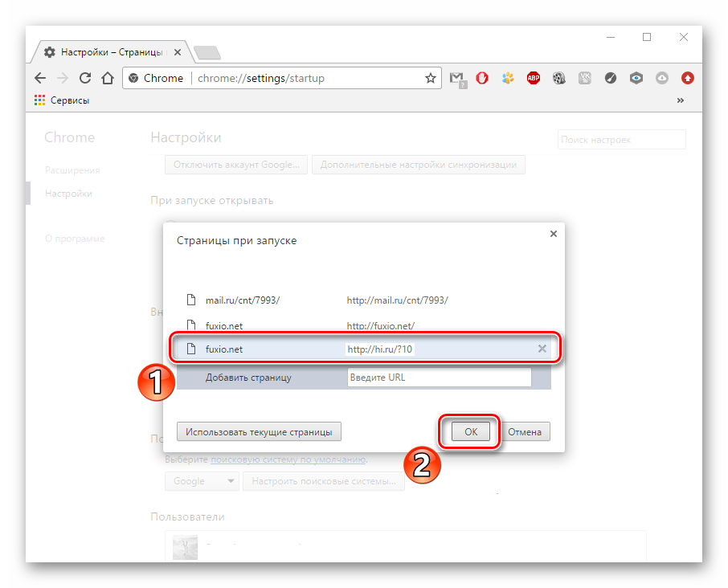728x588 pixels.
Task: Select the mail.ru/cnt/7993/ startup page row
Action: click(363, 300)
